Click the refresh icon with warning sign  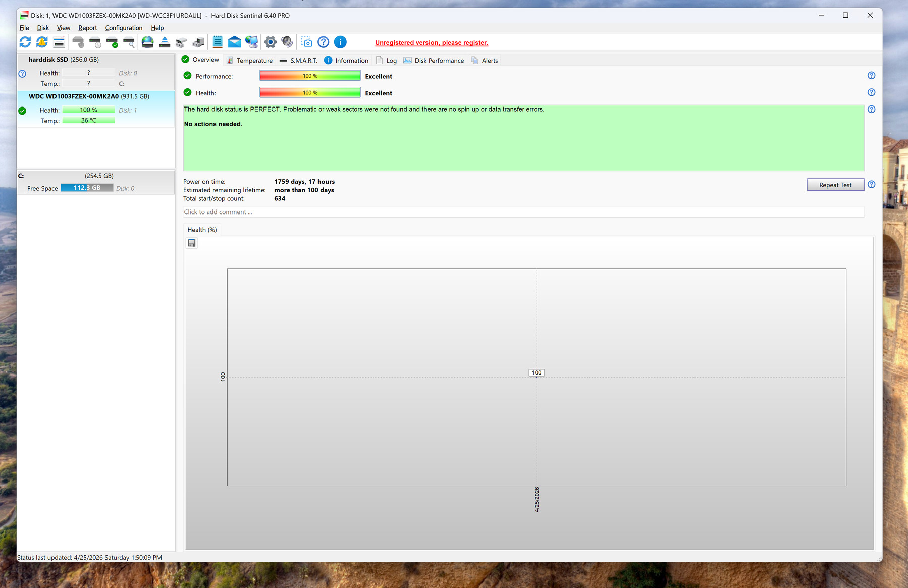pyautogui.click(x=42, y=42)
